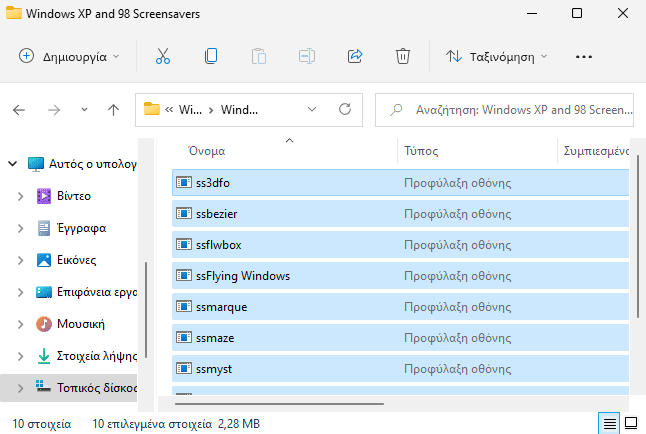The height and width of the screenshot is (434, 646).
Task: Click the ssmaze screensaver file icon
Action: click(x=184, y=338)
